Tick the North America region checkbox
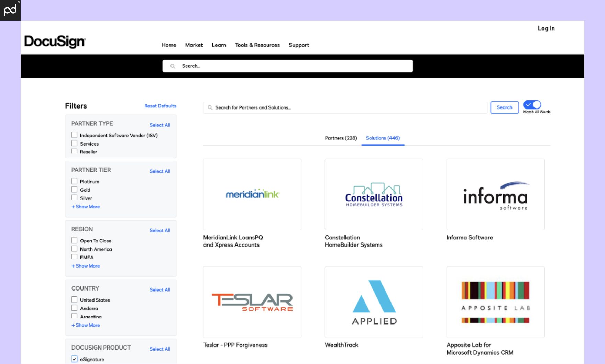This screenshot has height=364, width=605. coord(74,249)
